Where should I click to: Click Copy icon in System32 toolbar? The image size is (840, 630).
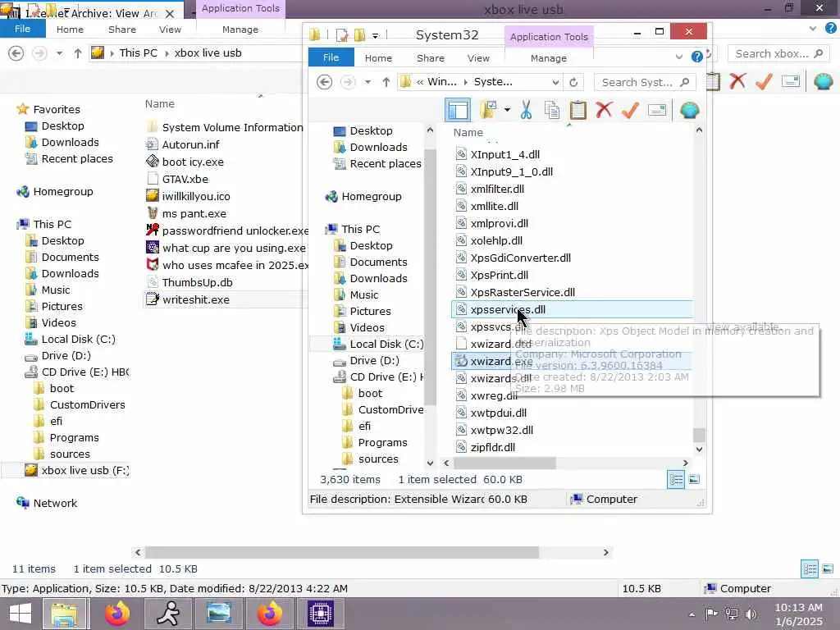click(x=552, y=111)
